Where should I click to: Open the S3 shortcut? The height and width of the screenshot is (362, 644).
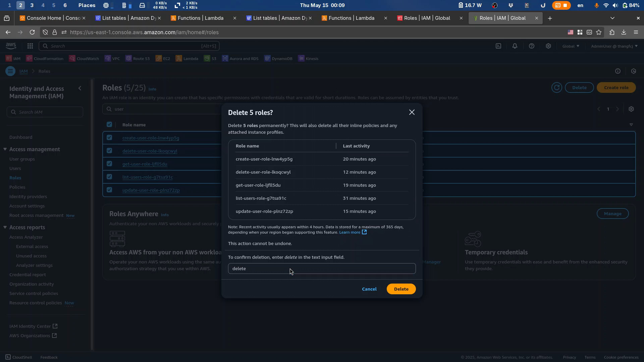point(210,59)
